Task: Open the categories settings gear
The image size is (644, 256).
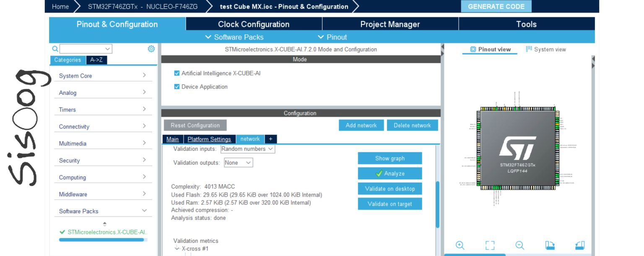Action: coord(151,49)
